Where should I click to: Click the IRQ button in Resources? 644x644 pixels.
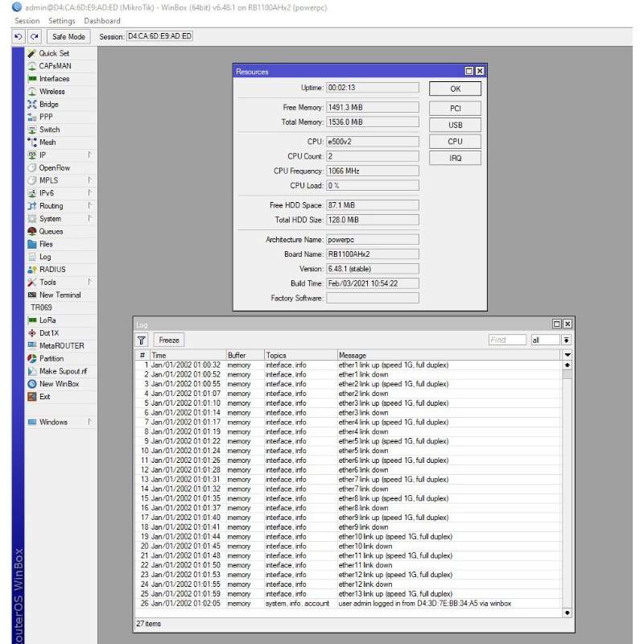tap(455, 159)
